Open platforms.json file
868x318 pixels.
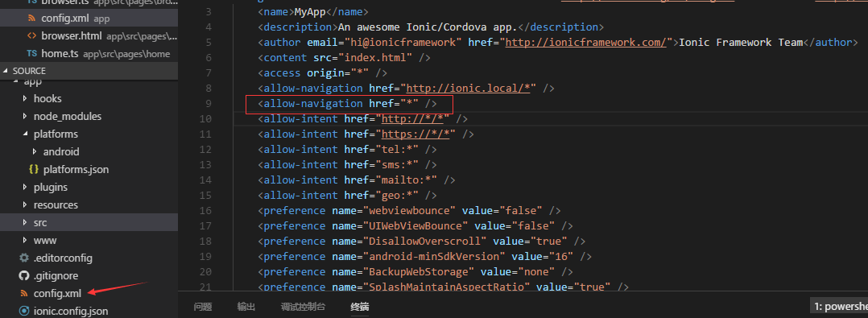click(x=76, y=169)
